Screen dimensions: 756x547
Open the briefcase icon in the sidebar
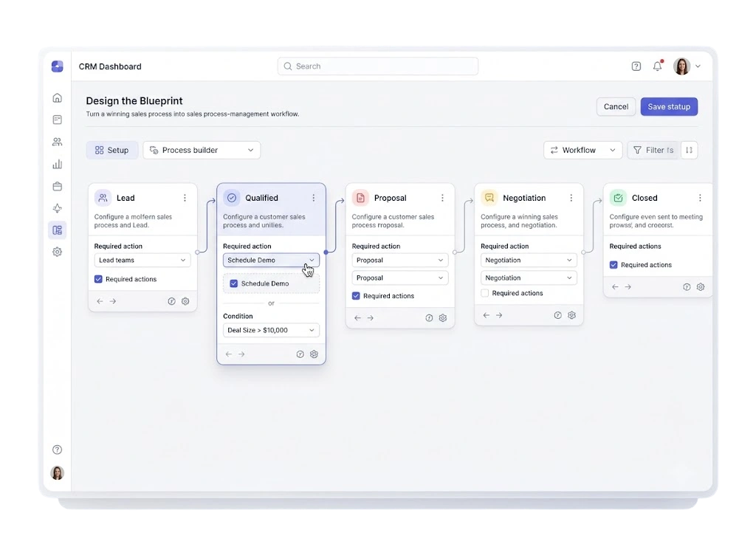click(x=57, y=186)
